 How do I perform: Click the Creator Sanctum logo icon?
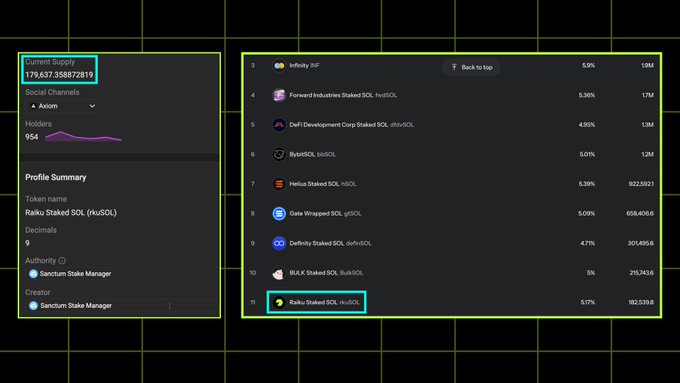click(x=33, y=305)
